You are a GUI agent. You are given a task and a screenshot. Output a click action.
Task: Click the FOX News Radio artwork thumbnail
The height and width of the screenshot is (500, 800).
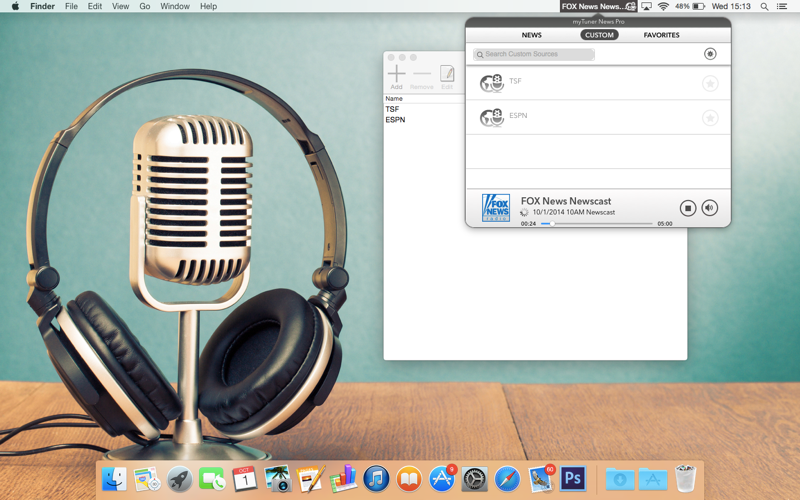[x=496, y=208]
